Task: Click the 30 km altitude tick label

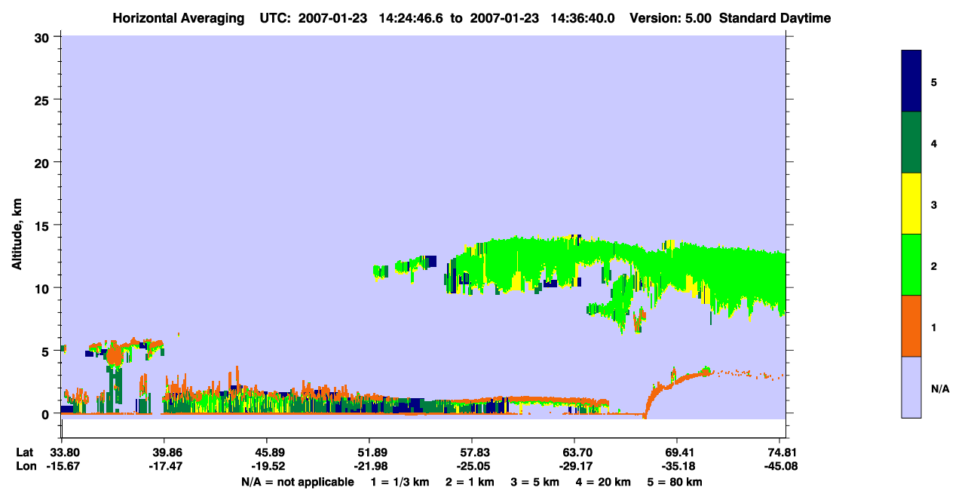Action: pos(43,37)
